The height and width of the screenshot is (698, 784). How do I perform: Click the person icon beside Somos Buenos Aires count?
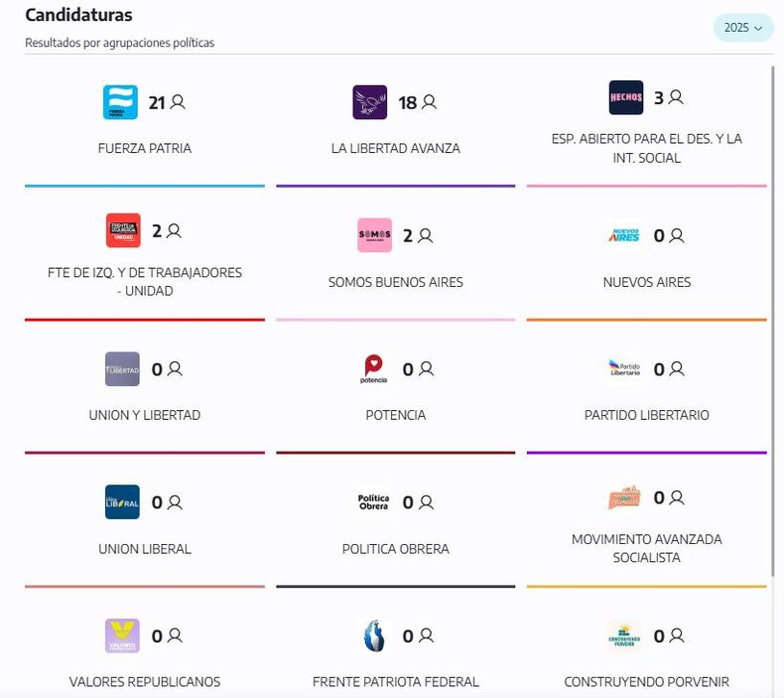(426, 235)
